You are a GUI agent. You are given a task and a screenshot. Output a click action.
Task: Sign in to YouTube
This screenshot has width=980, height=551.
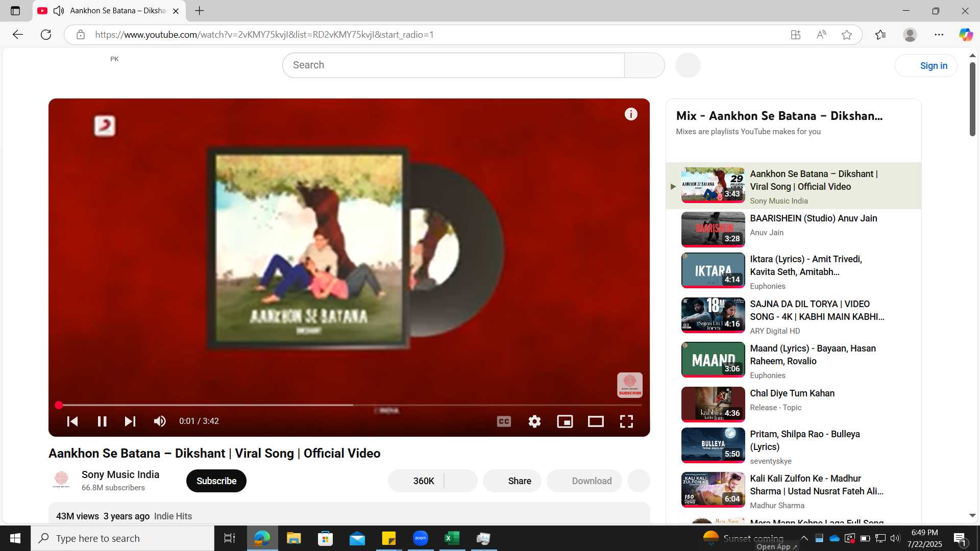click(x=926, y=66)
